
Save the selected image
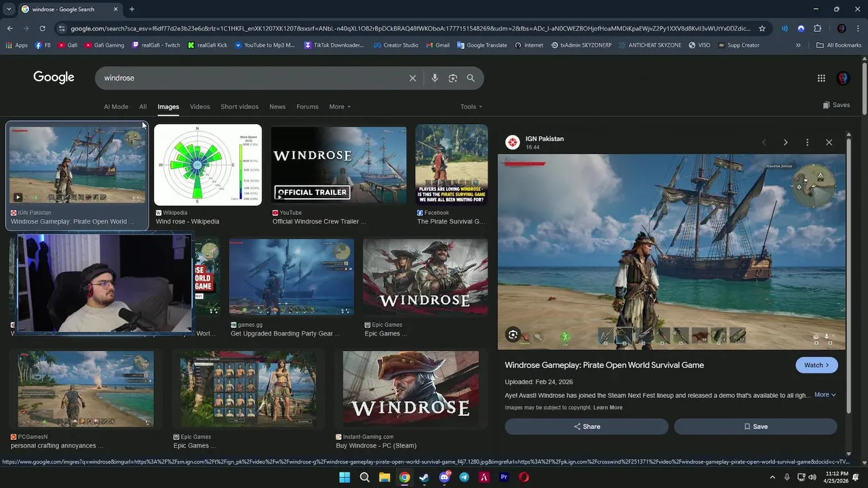point(755,426)
